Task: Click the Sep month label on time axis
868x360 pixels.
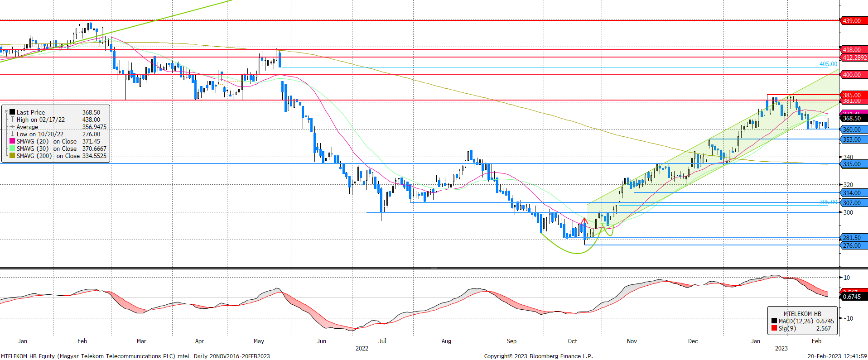Action: [511, 341]
